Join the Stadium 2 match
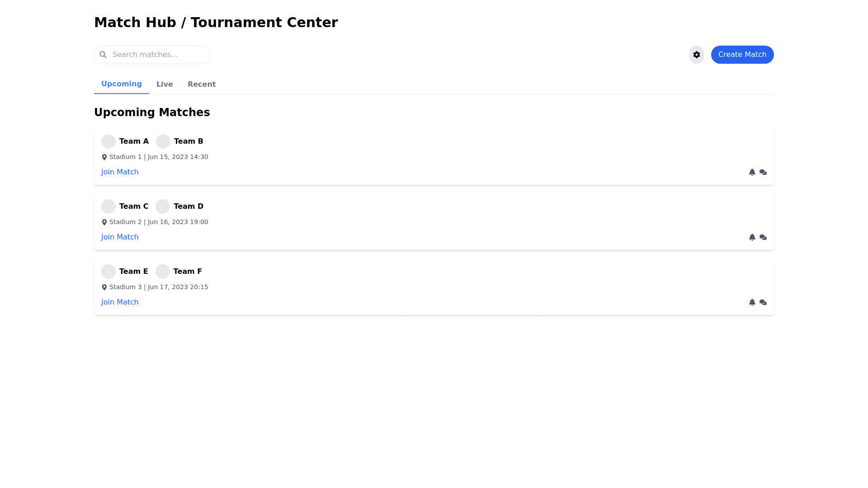Image resolution: width=868 pixels, height=488 pixels. pos(120,237)
